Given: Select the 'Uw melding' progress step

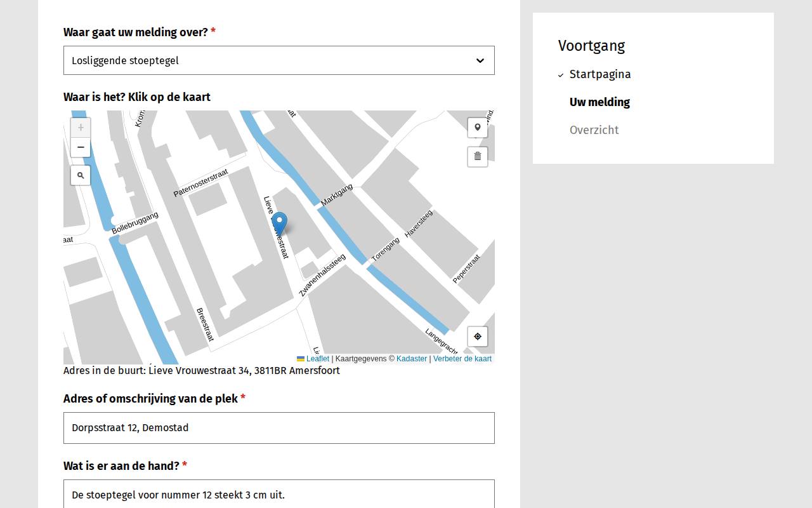Looking at the screenshot, I should click(x=599, y=102).
